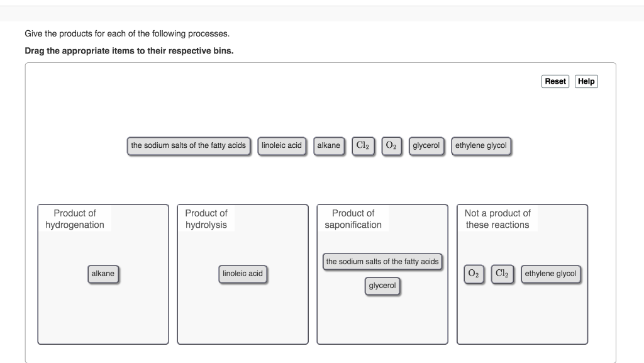Screen dimensions: 644x363
Task: Click the top Cl2 tile
Action: [363, 145]
